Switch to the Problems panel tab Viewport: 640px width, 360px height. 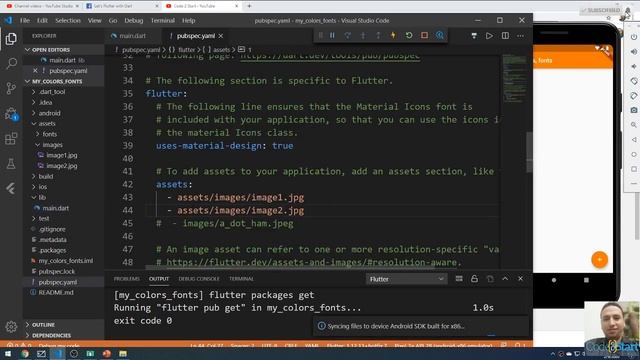tap(127, 279)
